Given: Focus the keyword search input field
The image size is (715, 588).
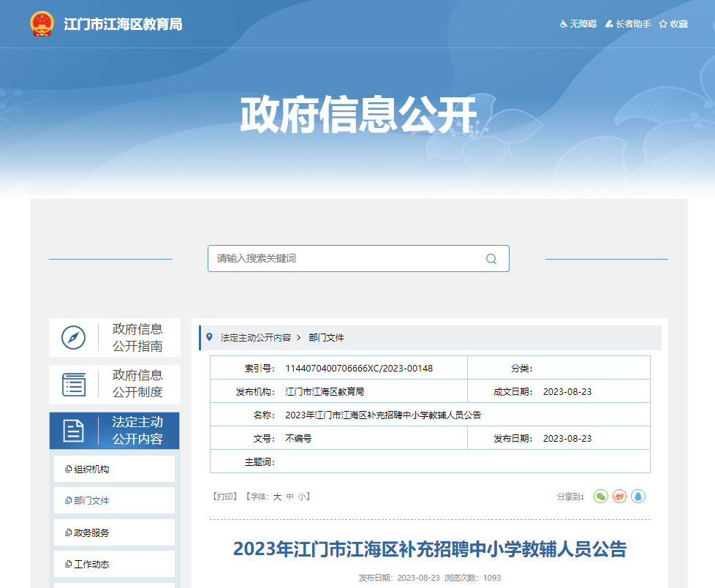Looking at the screenshot, I should coord(344,259).
